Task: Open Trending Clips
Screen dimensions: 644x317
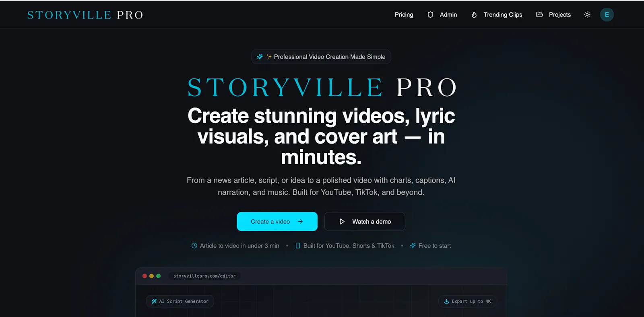Action: [496, 14]
